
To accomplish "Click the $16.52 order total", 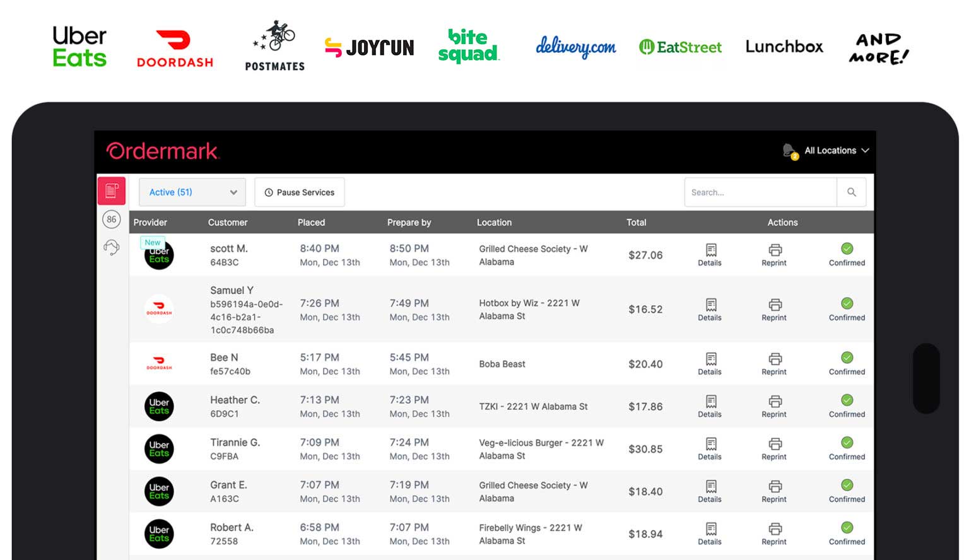I will click(645, 310).
